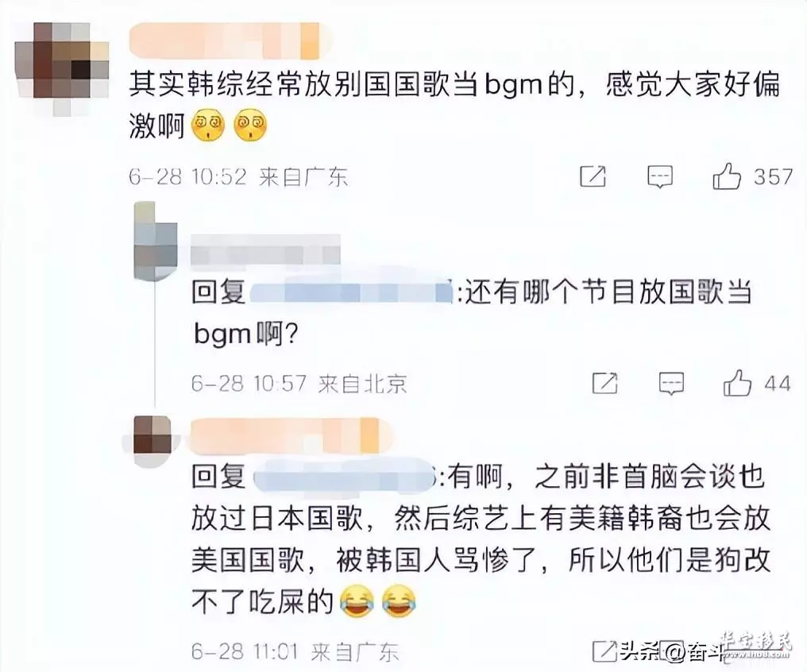Click the 44 like count
807x672 pixels.
tap(777, 384)
